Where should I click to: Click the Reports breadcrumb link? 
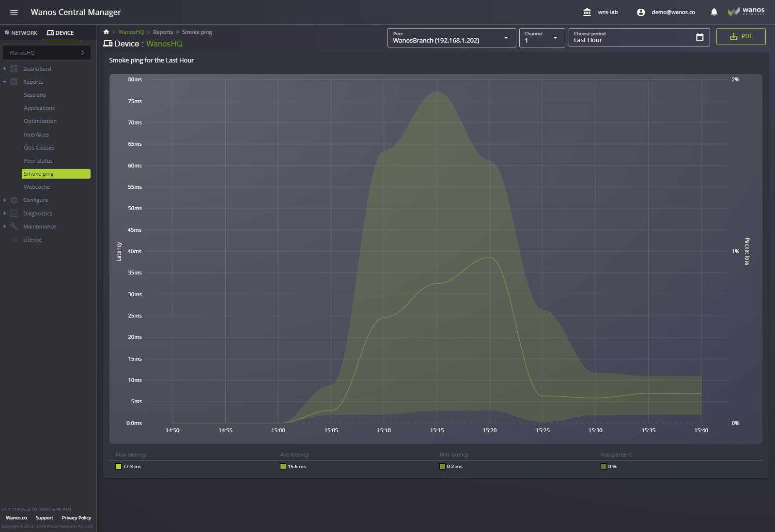tap(163, 32)
